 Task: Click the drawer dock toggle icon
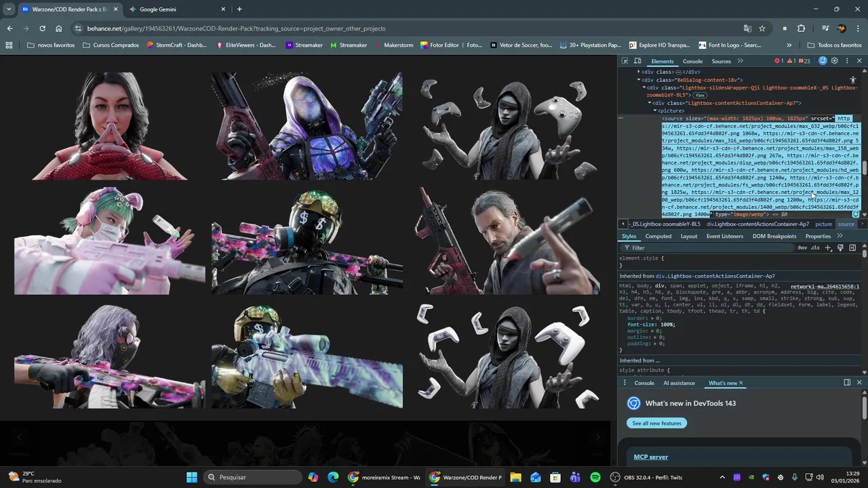point(847,383)
